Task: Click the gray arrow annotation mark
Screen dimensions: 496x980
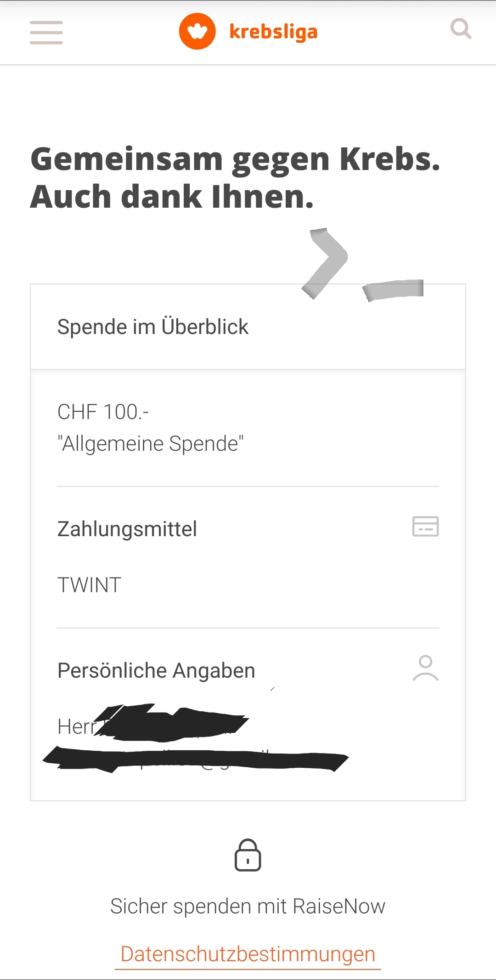Action: click(325, 263)
